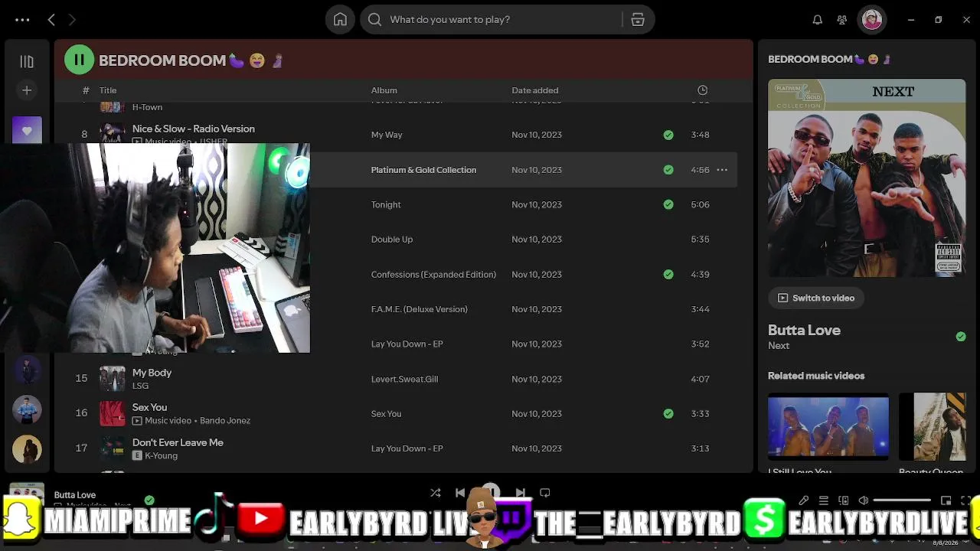The height and width of the screenshot is (551, 980).
Task: Open the Browse icon in search bar
Action: click(x=638, y=20)
